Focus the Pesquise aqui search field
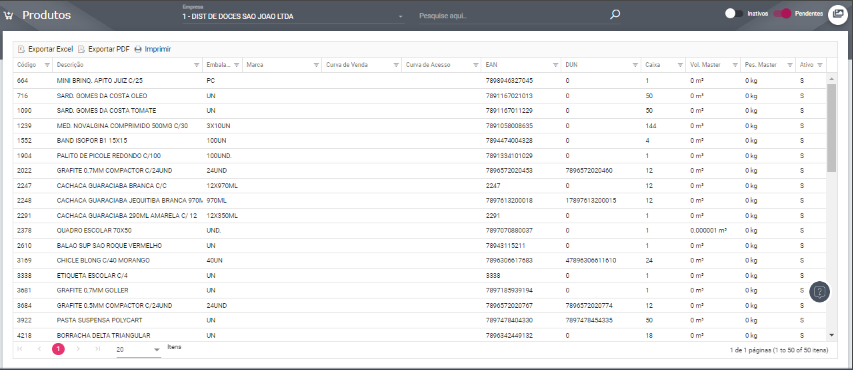The image size is (853, 370). (x=511, y=16)
